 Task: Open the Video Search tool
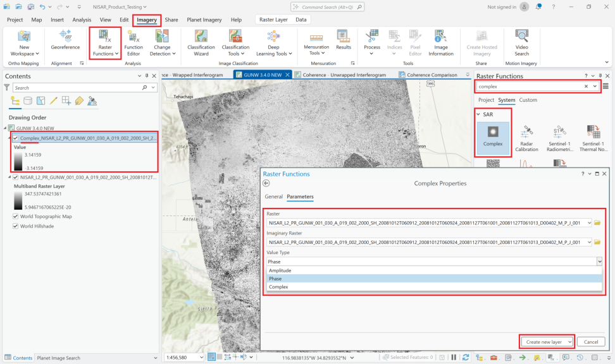pos(521,43)
